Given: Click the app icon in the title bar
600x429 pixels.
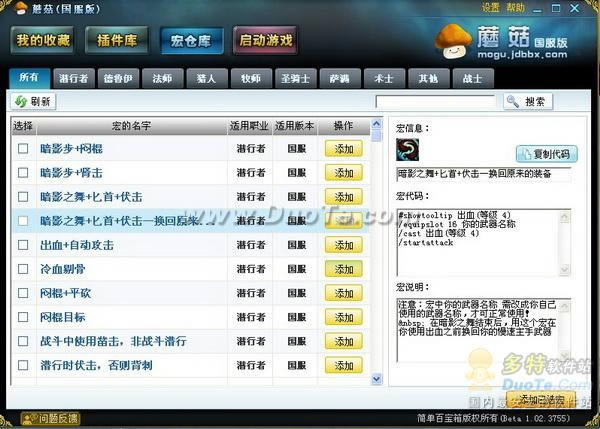Looking at the screenshot, I should [11, 8].
